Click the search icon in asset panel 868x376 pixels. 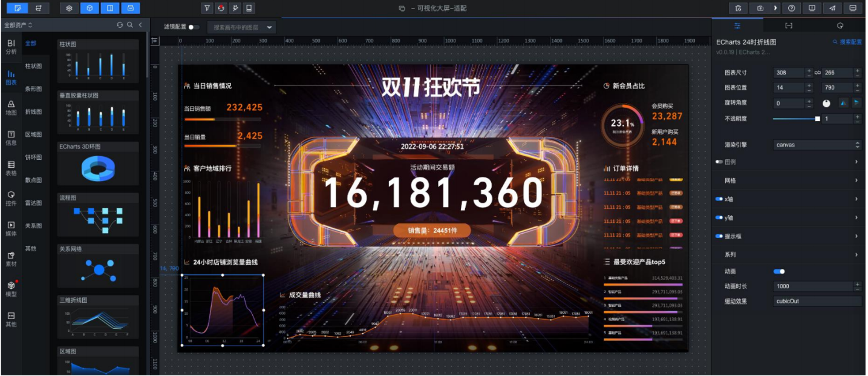[130, 25]
